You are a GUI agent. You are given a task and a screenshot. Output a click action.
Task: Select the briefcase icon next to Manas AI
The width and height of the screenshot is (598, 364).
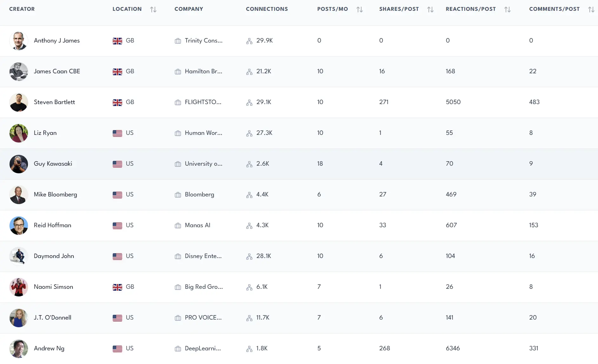point(178,226)
